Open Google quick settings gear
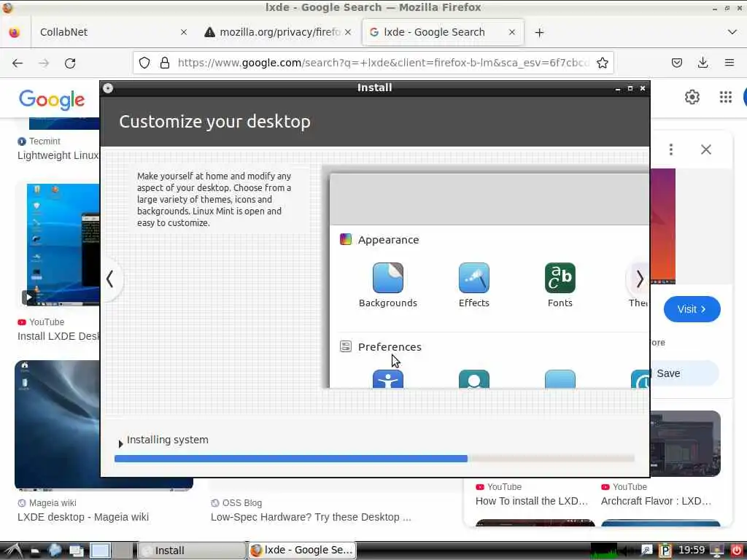Image resolution: width=747 pixels, height=560 pixels. 692,97
